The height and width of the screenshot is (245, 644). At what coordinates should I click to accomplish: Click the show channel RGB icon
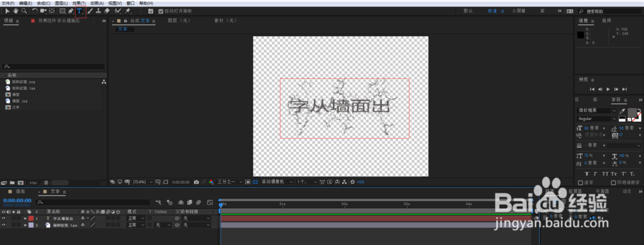(211, 182)
